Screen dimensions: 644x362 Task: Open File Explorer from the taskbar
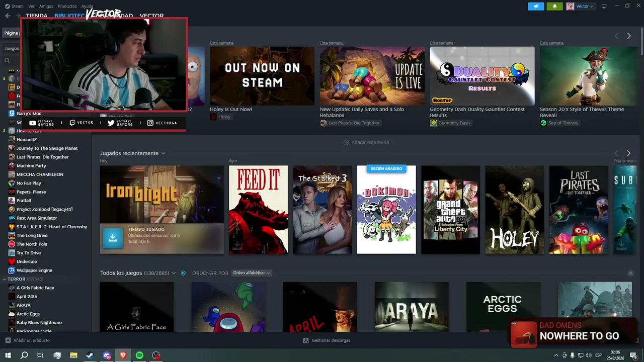[x=73, y=355]
